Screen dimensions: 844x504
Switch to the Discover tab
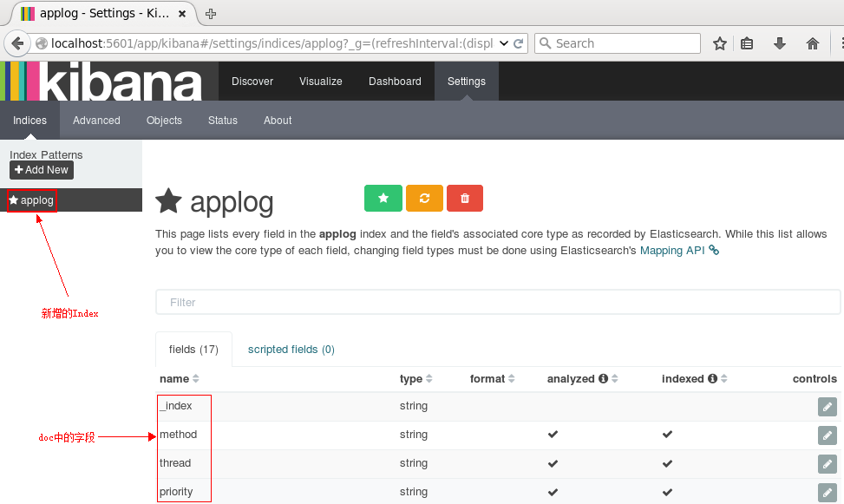point(252,81)
